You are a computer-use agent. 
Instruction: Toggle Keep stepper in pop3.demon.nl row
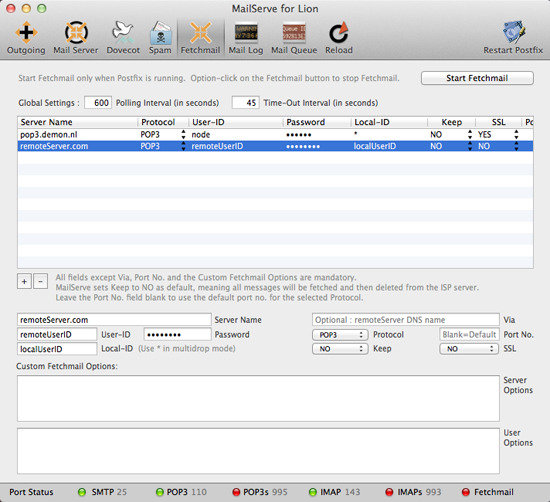tap(470, 135)
